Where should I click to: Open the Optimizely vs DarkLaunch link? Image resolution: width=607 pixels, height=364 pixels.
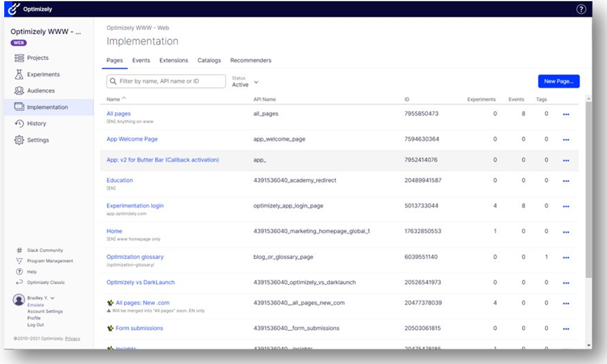click(x=141, y=283)
